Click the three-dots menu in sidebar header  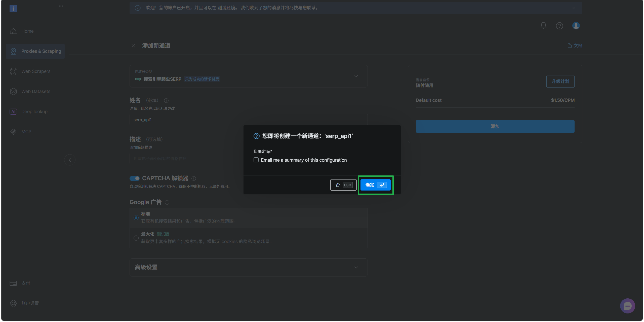(61, 6)
